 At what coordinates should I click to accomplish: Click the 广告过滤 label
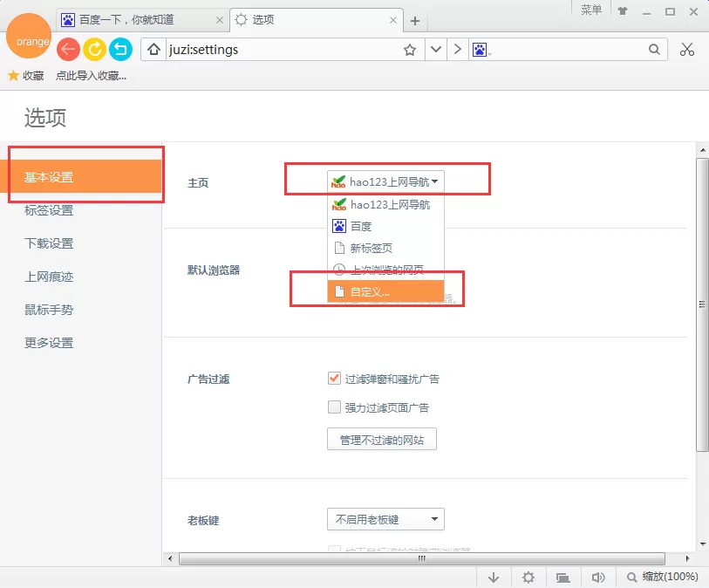point(208,379)
